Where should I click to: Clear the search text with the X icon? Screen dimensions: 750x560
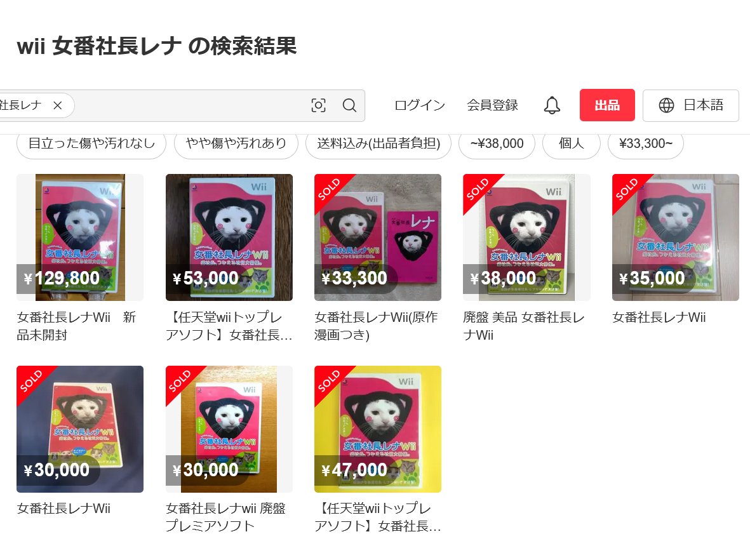[x=57, y=105]
